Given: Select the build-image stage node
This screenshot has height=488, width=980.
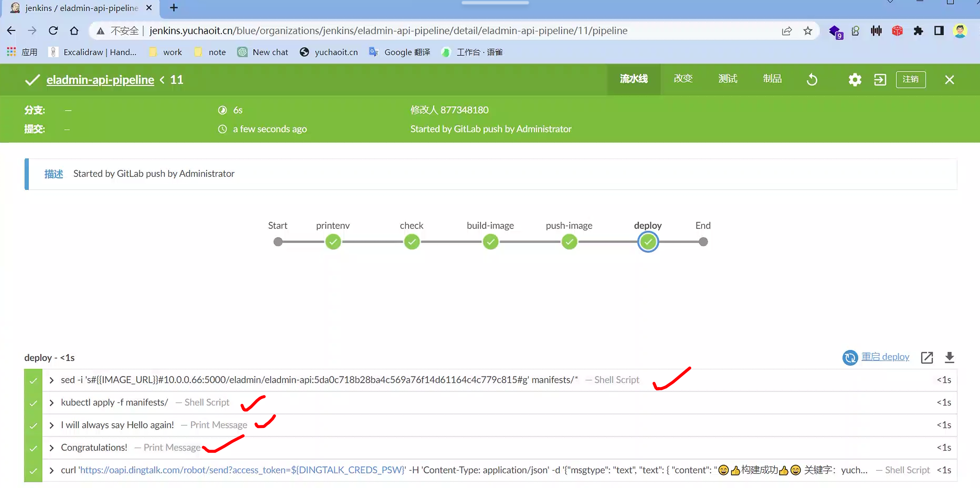Looking at the screenshot, I should pos(490,242).
